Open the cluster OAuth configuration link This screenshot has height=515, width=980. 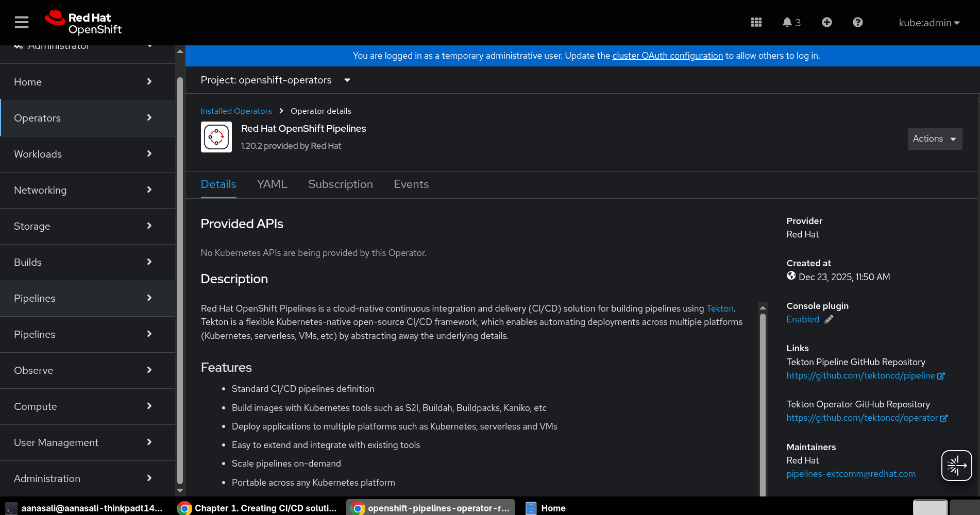pyautogui.click(x=668, y=56)
